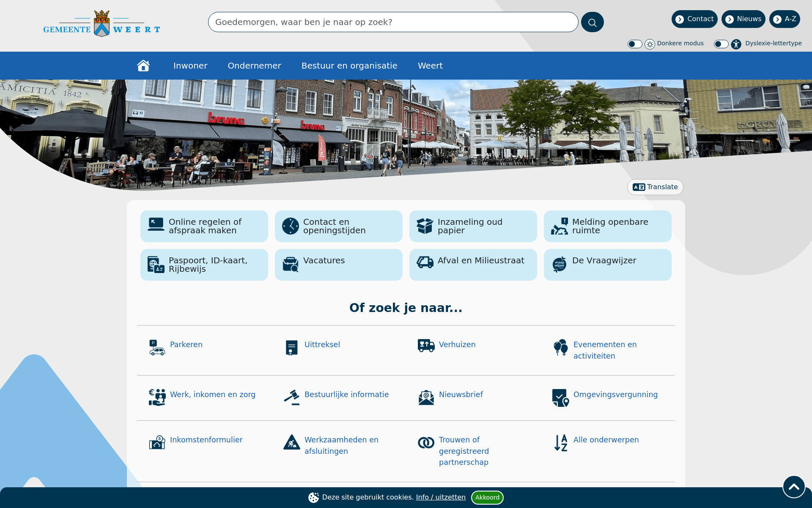
Task: Click the roadworks triangle icon for Werkzaamheden
Action: [x=292, y=442]
